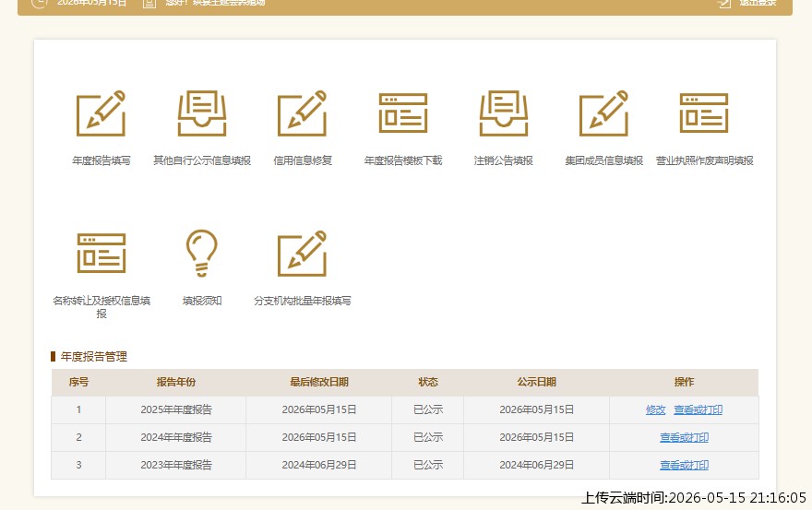Open the 其他自行公示信息填报 icon
The image size is (812, 510).
pos(202,113)
